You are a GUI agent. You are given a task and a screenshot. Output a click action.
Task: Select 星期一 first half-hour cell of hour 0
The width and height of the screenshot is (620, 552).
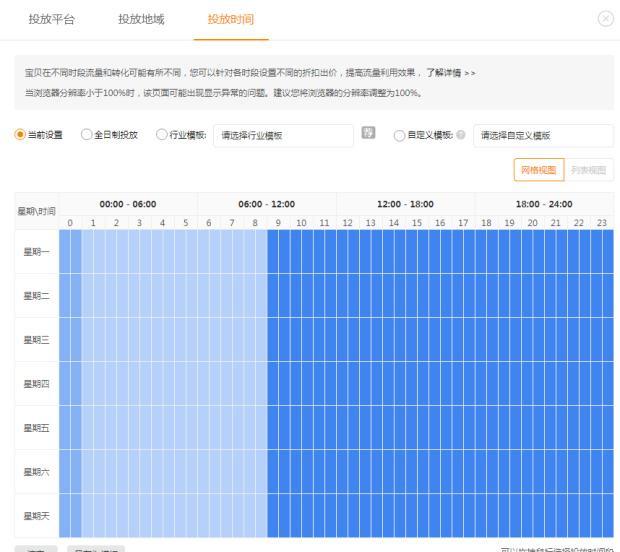pyautogui.click(x=64, y=251)
